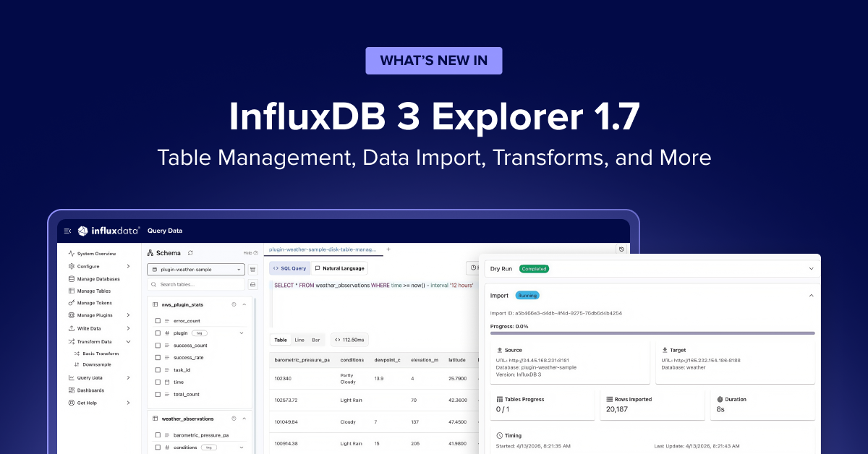Open the Downsample transform page
The width and height of the screenshot is (868, 454).
point(92,364)
